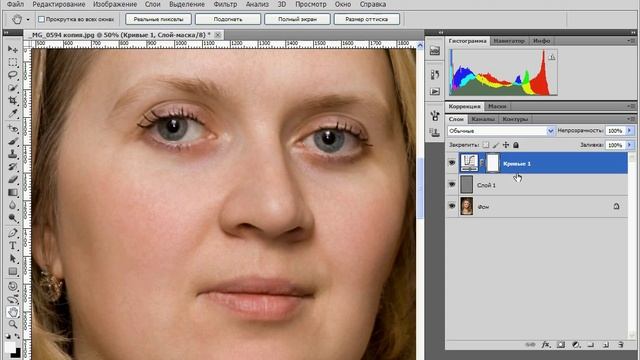640x360 pixels.
Task: Open Заливка slider arrow
Action: tap(629, 145)
